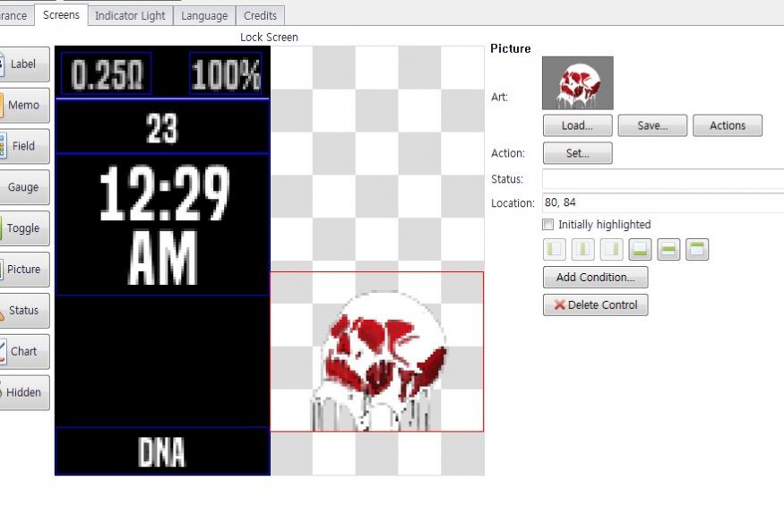Click Set... for the Action
This screenshot has height=532, width=784.
coord(578,153)
